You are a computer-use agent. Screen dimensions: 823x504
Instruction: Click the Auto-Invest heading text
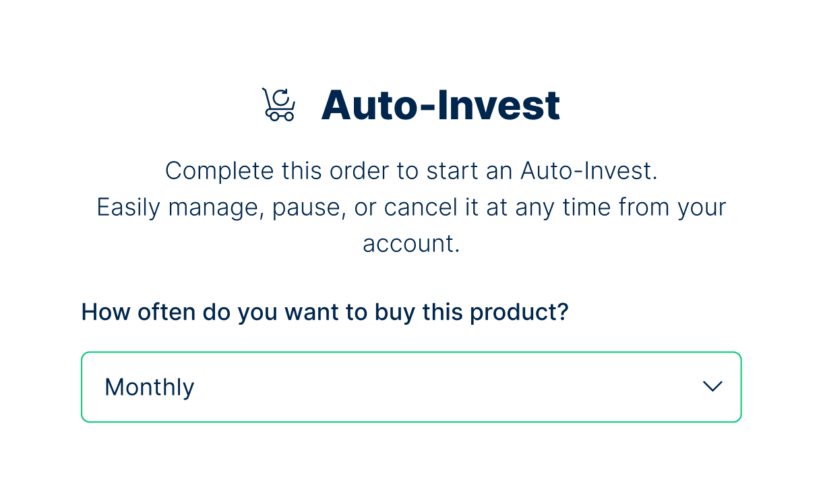[x=440, y=106]
